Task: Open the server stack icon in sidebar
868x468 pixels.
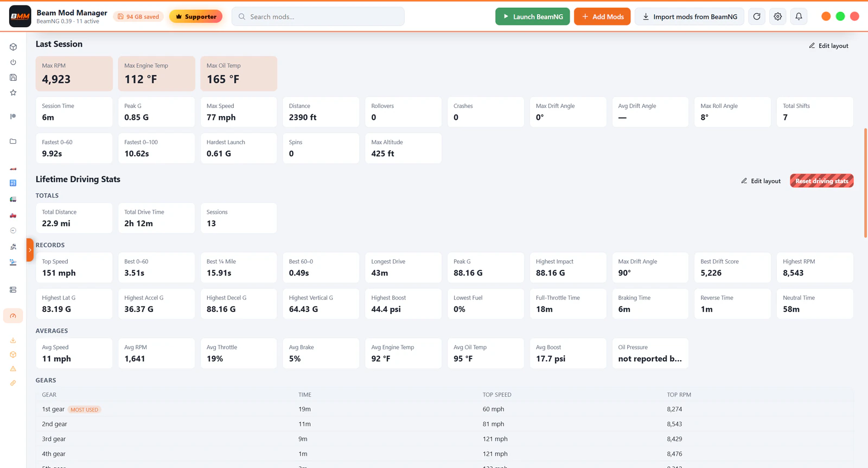Action: [13, 290]
